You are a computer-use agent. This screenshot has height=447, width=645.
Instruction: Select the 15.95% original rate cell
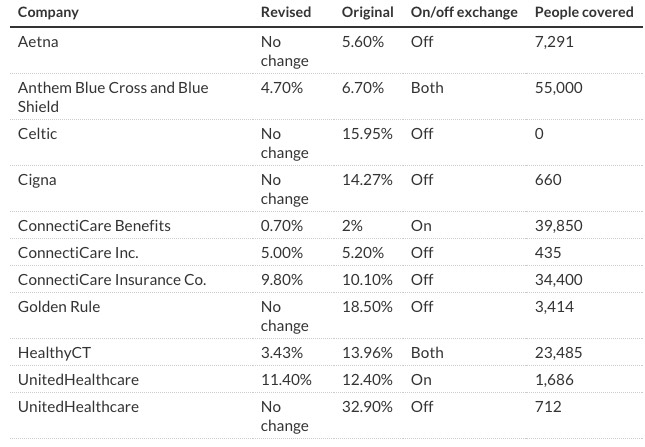coord(367,134)
